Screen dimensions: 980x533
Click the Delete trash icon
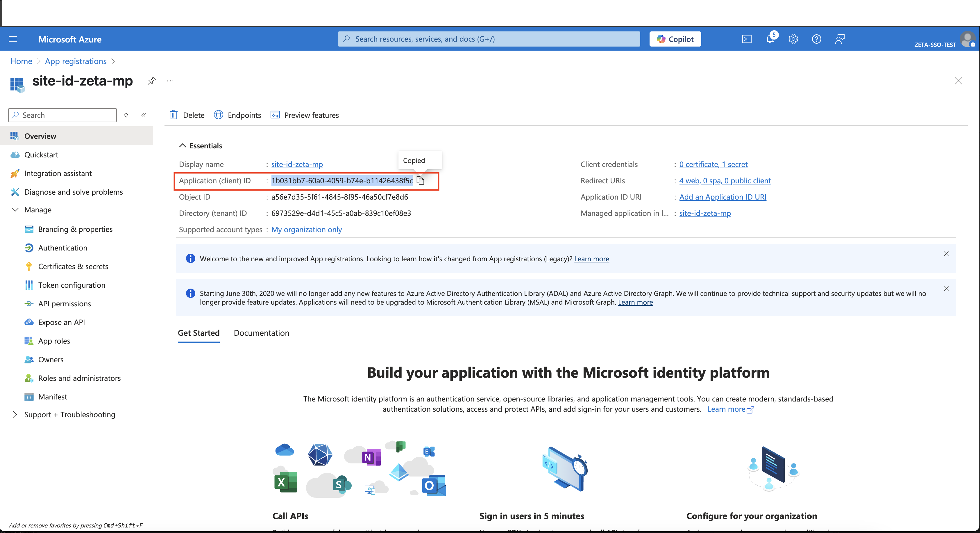pyautogui.click(x=174, y=115)
